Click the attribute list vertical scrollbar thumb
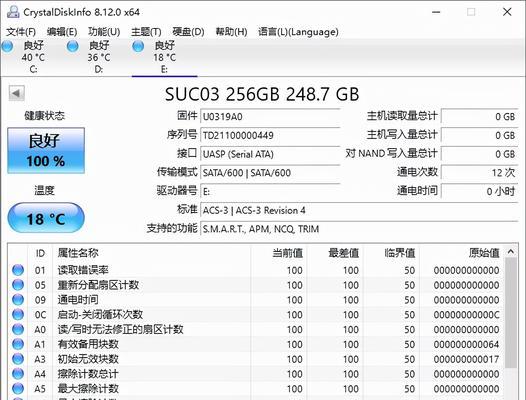Screen dimensions: 526x400 tap(511, 313)
